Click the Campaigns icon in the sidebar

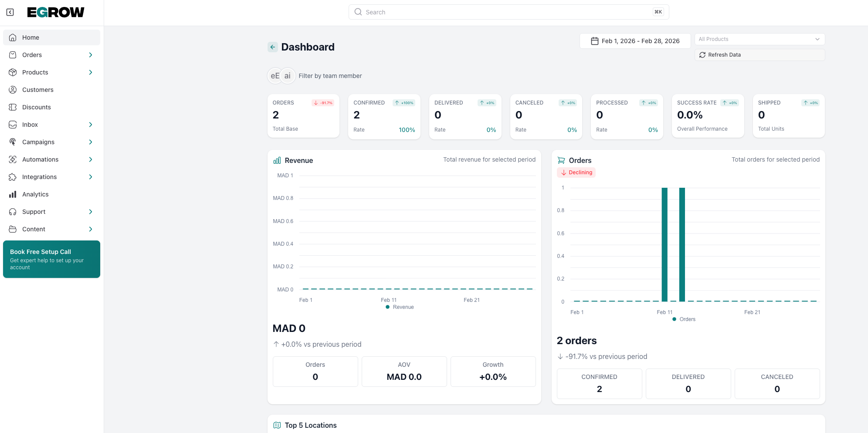(13, 142)
